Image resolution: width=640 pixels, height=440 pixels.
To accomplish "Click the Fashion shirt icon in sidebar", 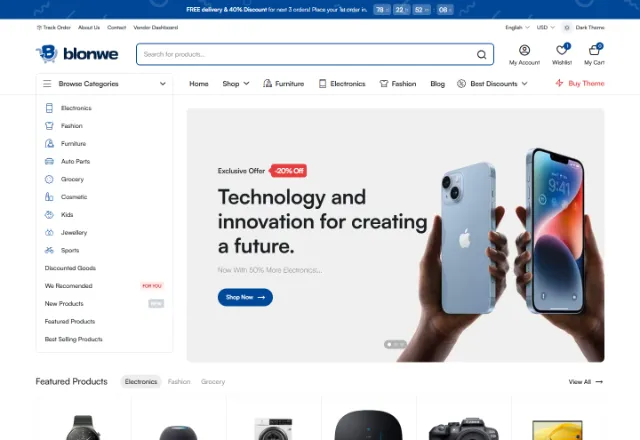I will (49, 126).
